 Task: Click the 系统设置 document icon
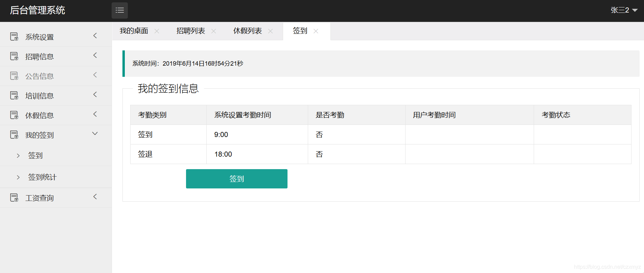[x=14, y=37]
